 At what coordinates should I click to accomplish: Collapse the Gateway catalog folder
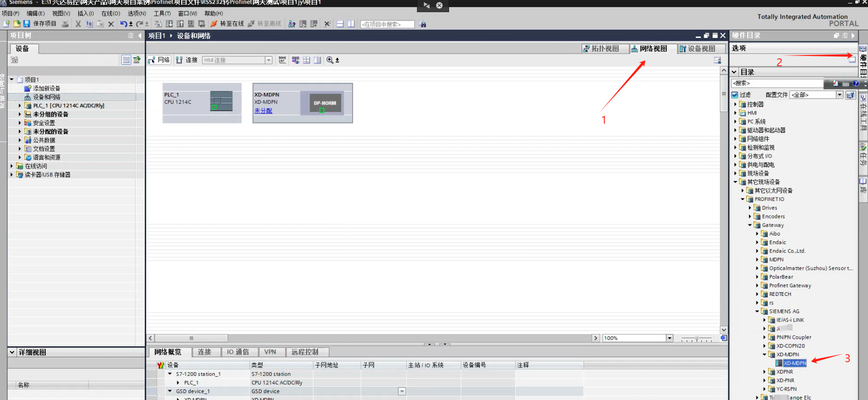tap(750, 225)
